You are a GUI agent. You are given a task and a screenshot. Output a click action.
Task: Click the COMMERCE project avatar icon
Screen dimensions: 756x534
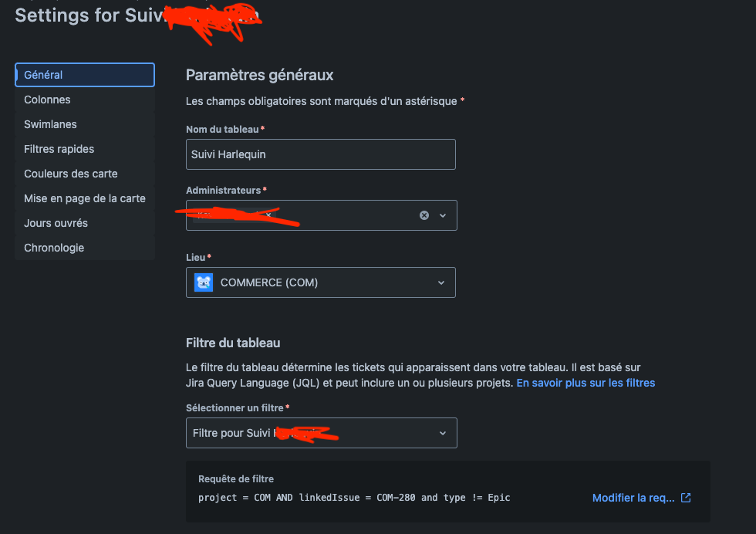(x=204, y=282)
